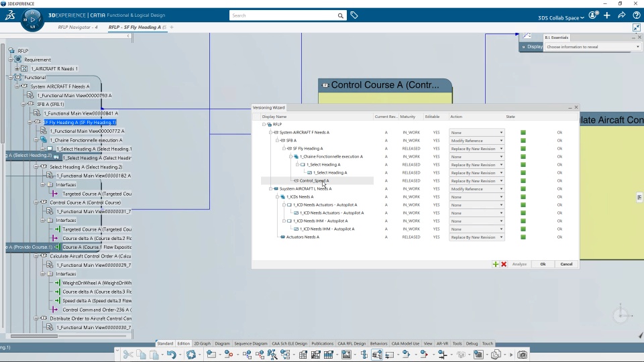Open the Edition toolbar tab
The width and height of the screenshot is (644, 362).
click(184, 343)
